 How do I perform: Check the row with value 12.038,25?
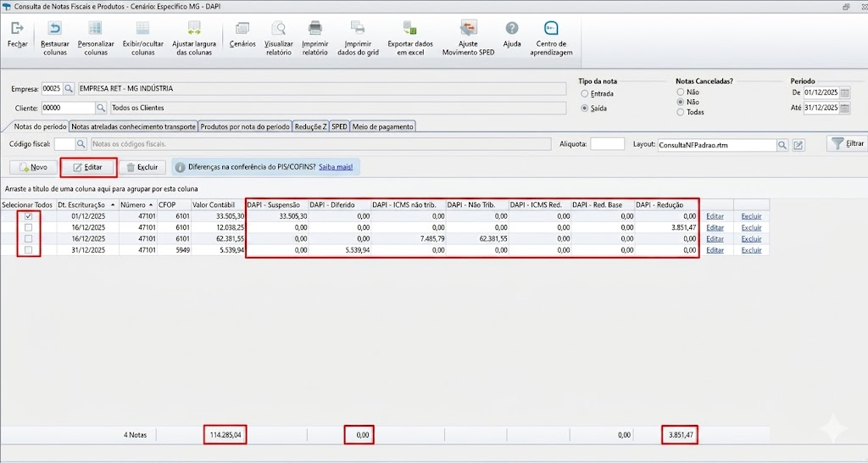pos(28,227)
